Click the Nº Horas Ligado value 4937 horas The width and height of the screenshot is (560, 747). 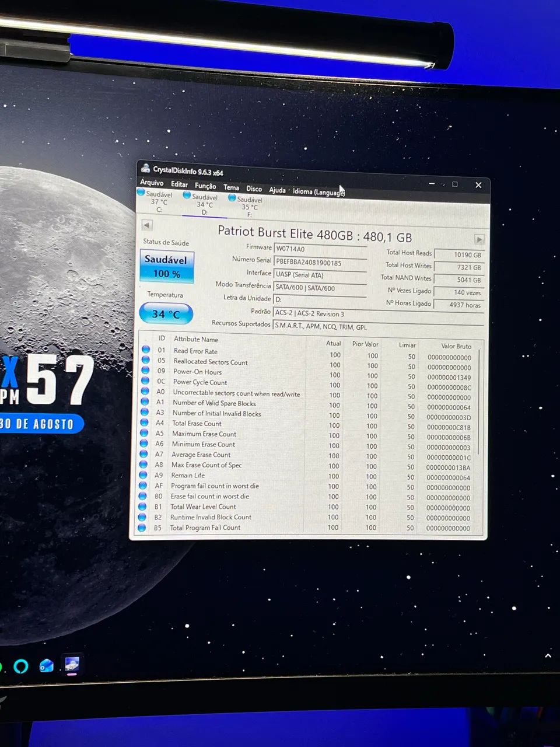pyautogui.click(x=459, y=305)
